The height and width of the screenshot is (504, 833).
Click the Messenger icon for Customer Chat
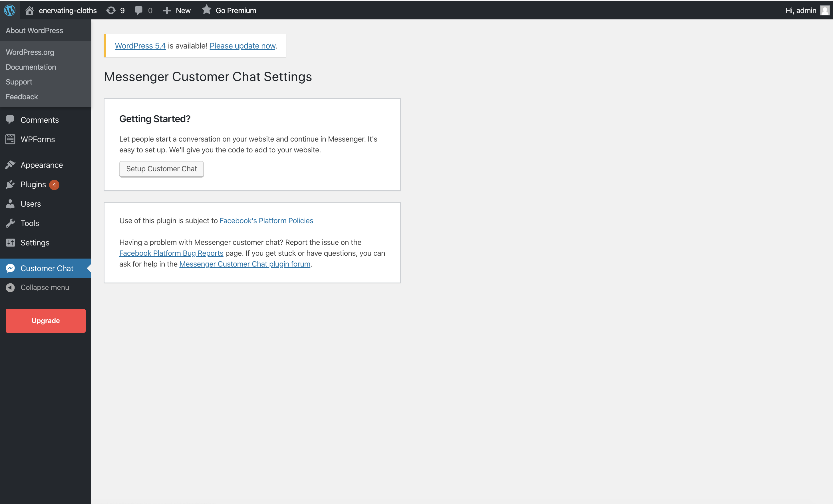point(10,268)
